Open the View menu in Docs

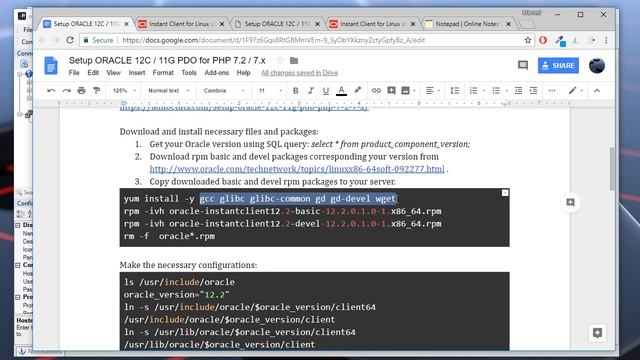tap(113, 73)
